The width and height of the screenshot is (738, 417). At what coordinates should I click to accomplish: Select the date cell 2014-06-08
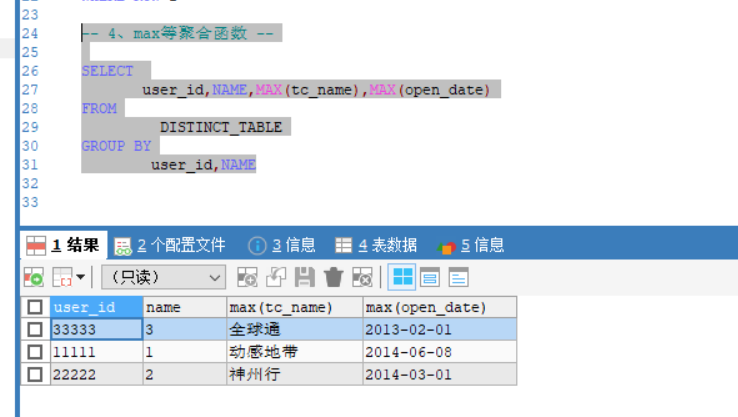[x=440, y=352]
